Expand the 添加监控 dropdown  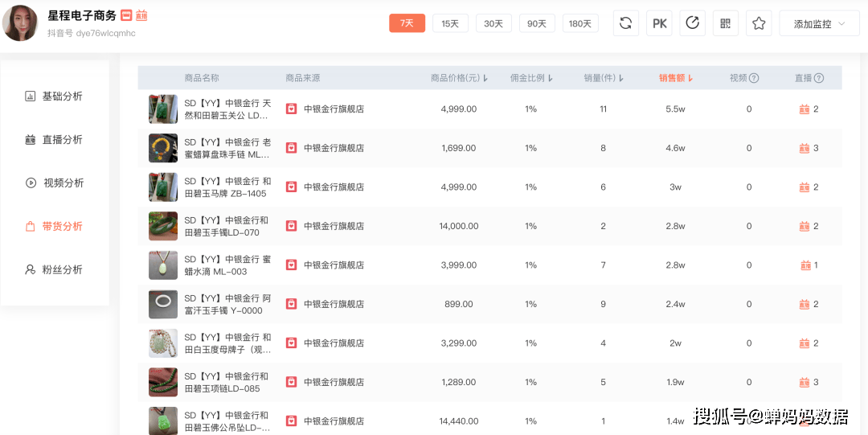[x=819, y=23]
